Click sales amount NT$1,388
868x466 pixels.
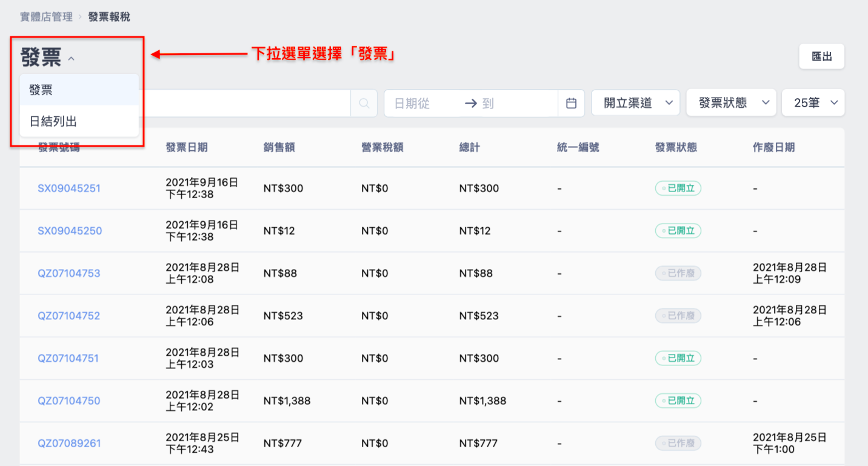coord(287,401)
